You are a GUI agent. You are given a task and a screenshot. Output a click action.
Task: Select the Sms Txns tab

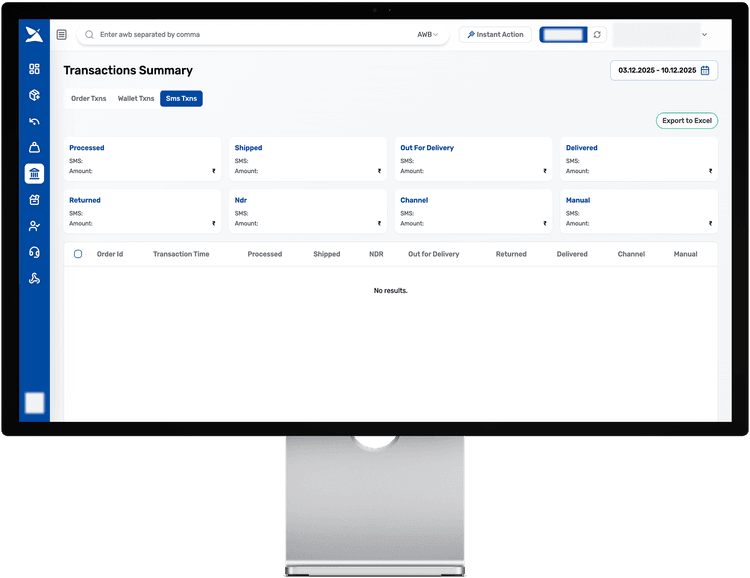[182, 99]
